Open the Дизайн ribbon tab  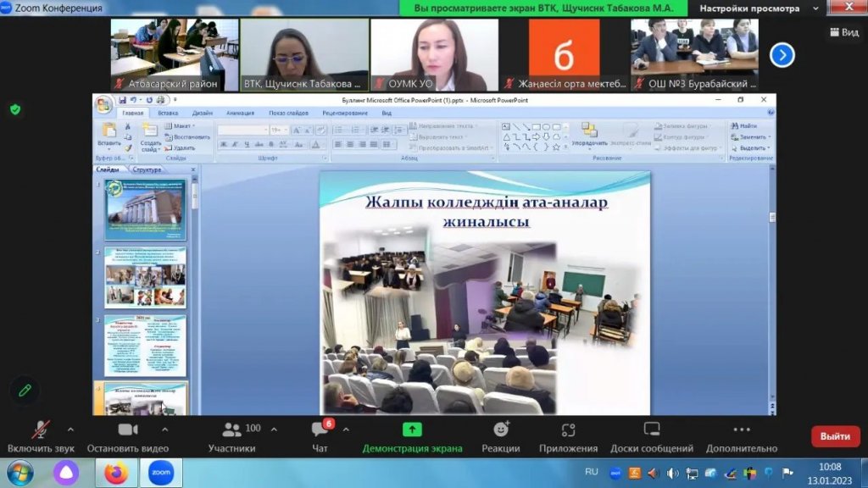click(x=202, y=113)
